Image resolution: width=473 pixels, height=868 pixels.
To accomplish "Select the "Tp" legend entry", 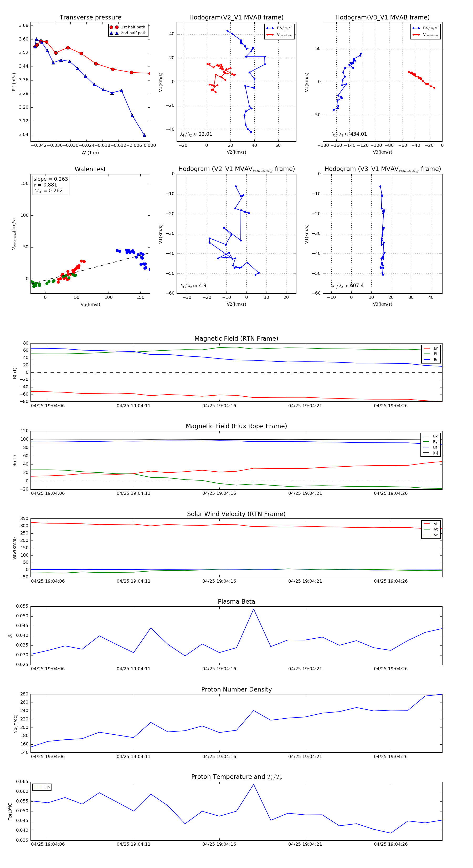I will 42,787.
